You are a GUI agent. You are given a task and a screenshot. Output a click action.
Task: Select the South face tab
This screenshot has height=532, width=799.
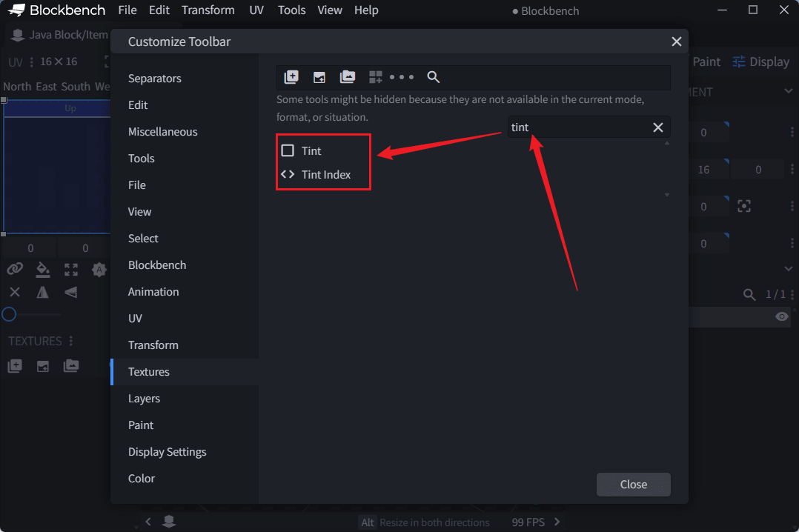pyautogui.click(x=76, y=87)
